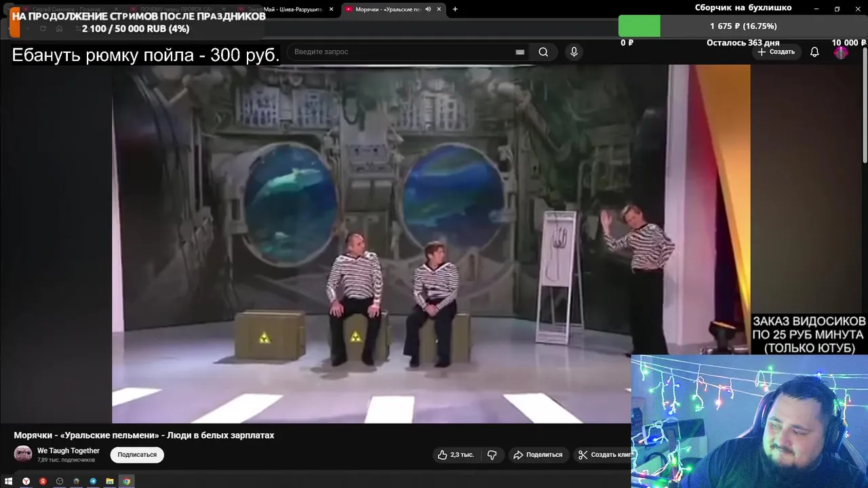Image resolution: width=868 pixels, height=488 pixels.
Task: Click the 2 100 / 50 000 RUB goal text
Action: (136, 29)
